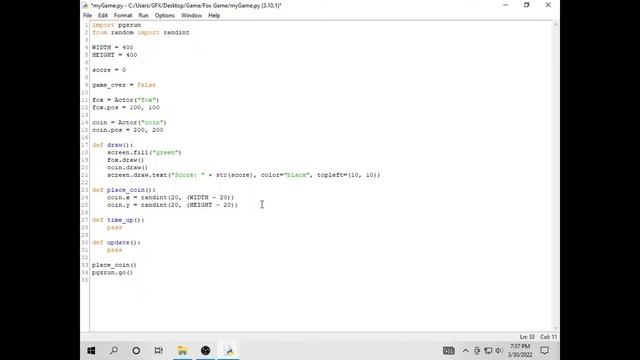
Task: Close the myGame.py IDLE window
Action: [548, 5]
